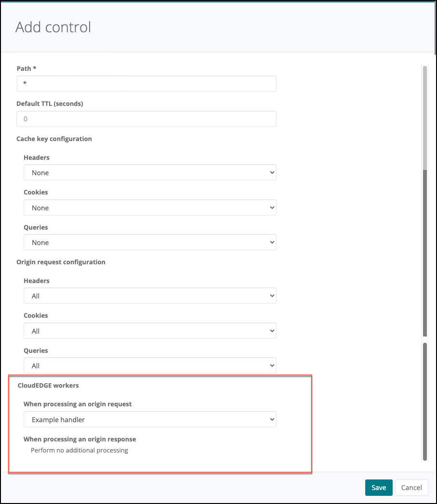Click the "Path *" field label
This screenshot has width=437, height=504.
26,69
